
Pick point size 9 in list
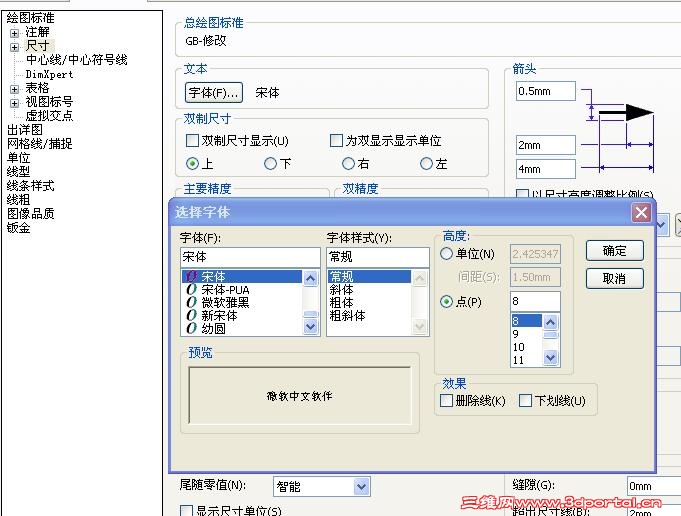(526, 334)
